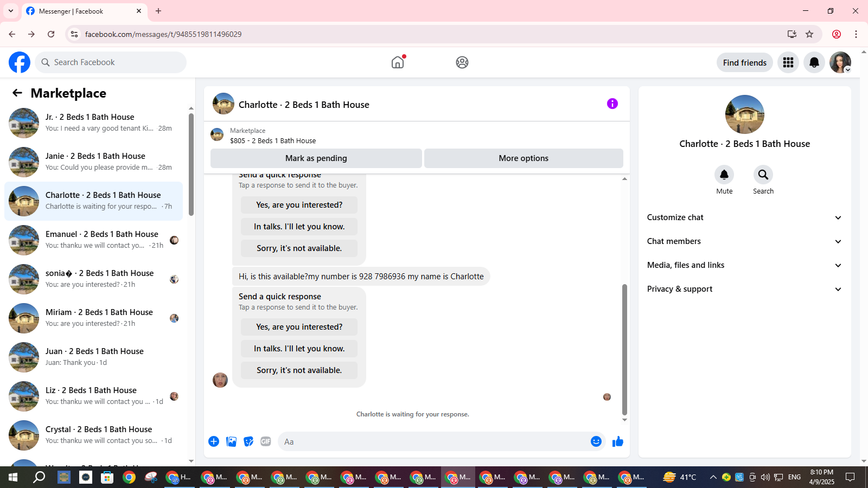Viewport: 868px width, 488px height.
Task: Send "Yes, are you interested?" beneath Charlotte's message
Action: coord(299,327)
